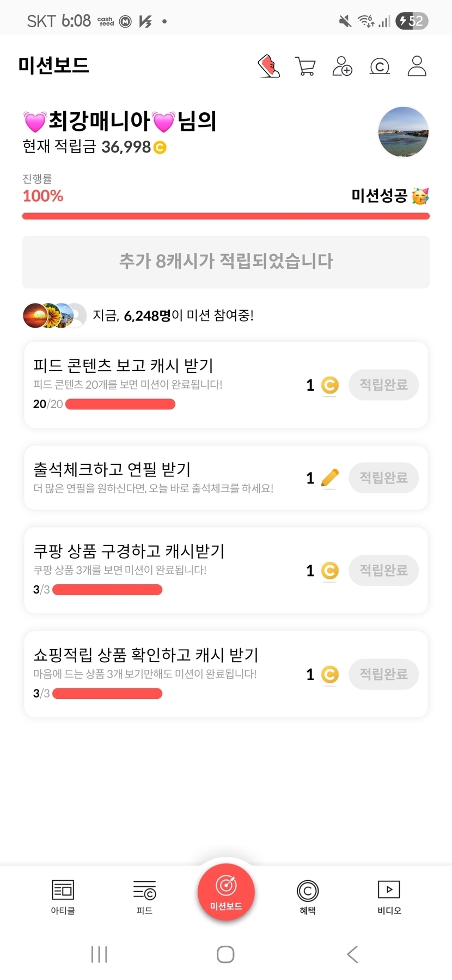Image resolution: width=452 pixels, height=980 pixels.
Task: Switch to the 피드 tab
Action: pyautogui.click(x=144, y=897)
